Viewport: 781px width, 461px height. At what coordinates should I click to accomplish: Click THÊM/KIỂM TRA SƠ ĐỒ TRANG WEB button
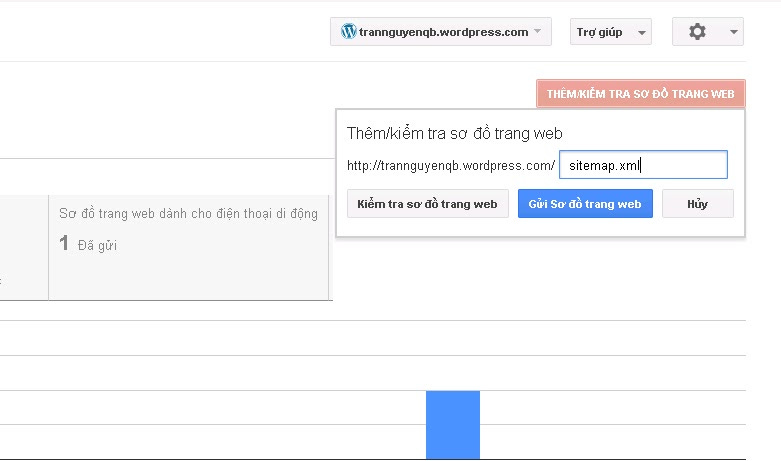[x=641, y=94]
